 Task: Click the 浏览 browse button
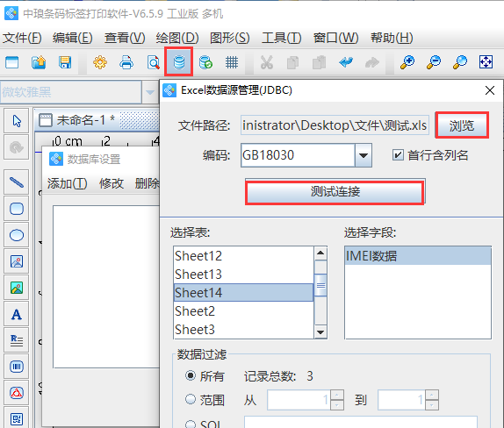(462, 125)
